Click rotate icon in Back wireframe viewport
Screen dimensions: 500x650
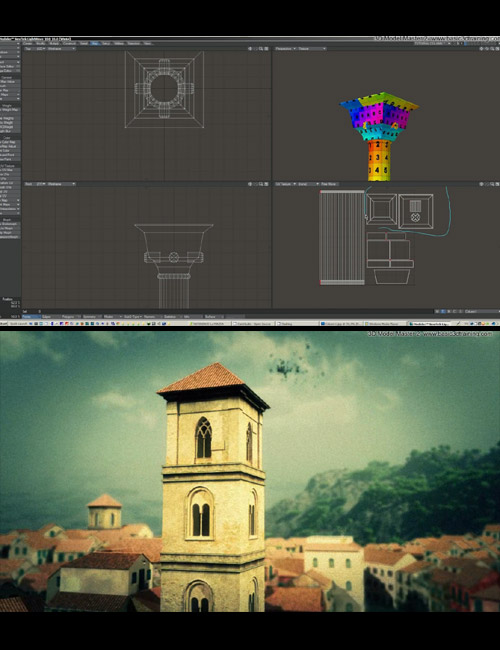pos(255,184)
